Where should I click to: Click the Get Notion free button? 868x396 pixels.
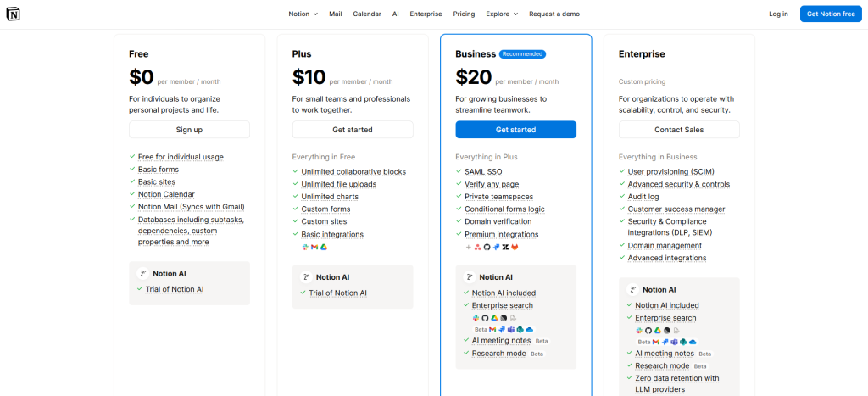831,14
